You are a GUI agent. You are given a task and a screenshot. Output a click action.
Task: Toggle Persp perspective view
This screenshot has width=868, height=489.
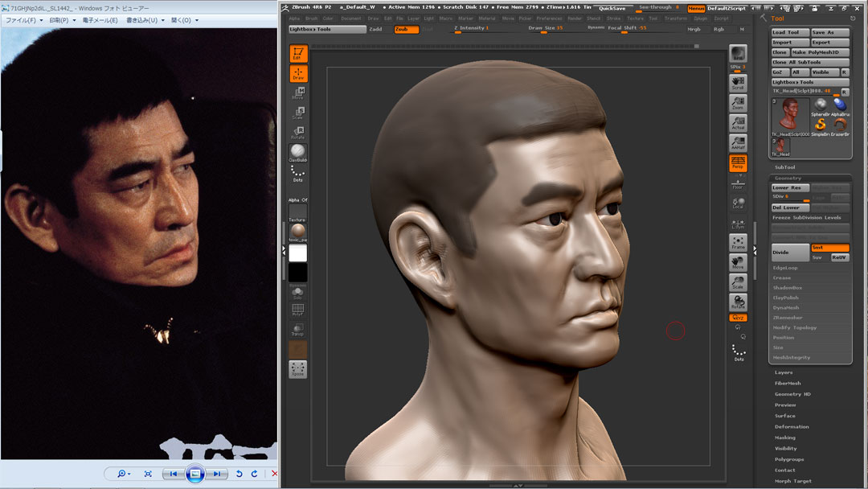(738, 162)
